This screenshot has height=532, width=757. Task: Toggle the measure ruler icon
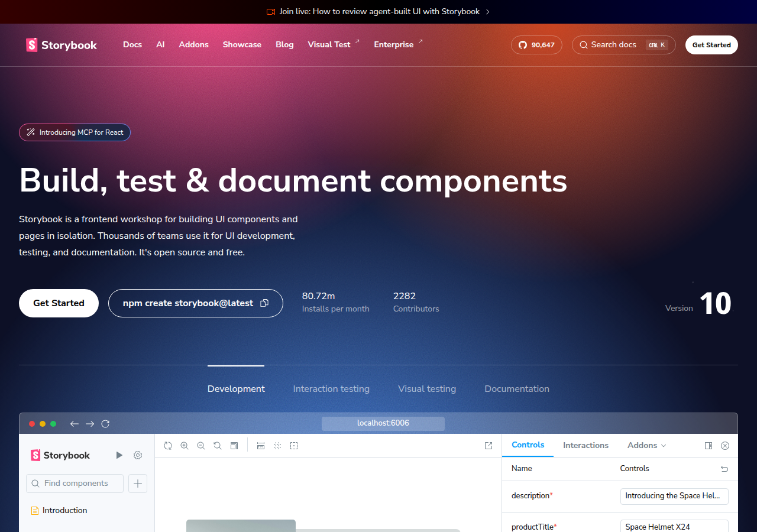[261, 446]
